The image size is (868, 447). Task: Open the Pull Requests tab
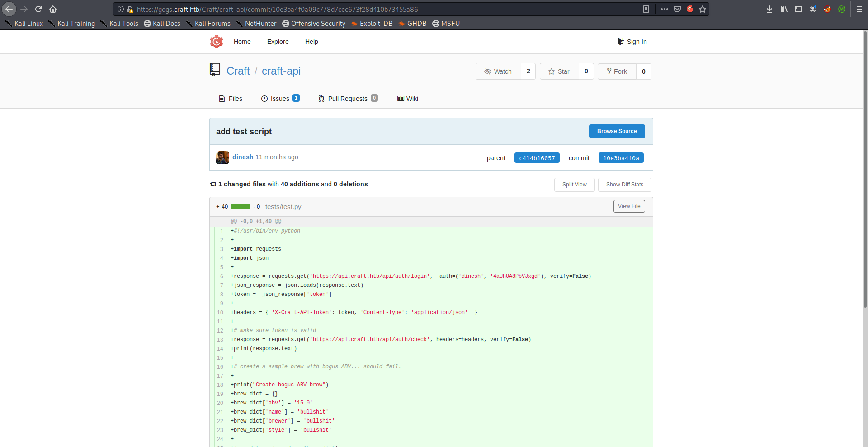click(348, 99)
